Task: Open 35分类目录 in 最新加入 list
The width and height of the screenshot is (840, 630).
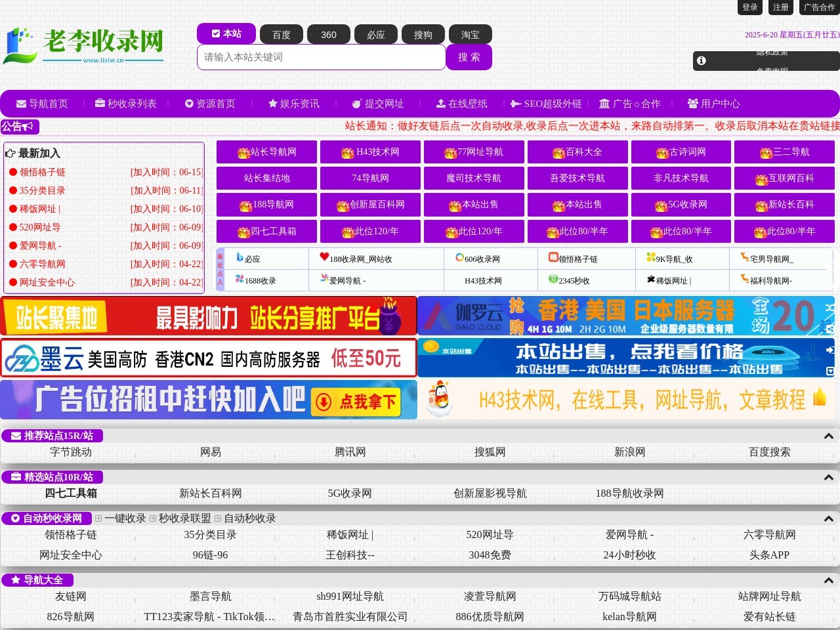Action: tap(43, 190)
